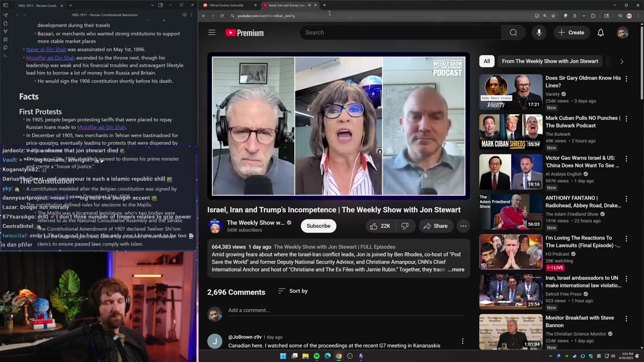644x362 pixels.
Task: Open the 'Monitor Breakfast with Steve Bannon' thumbnail
Action: [x=511, y=332]
